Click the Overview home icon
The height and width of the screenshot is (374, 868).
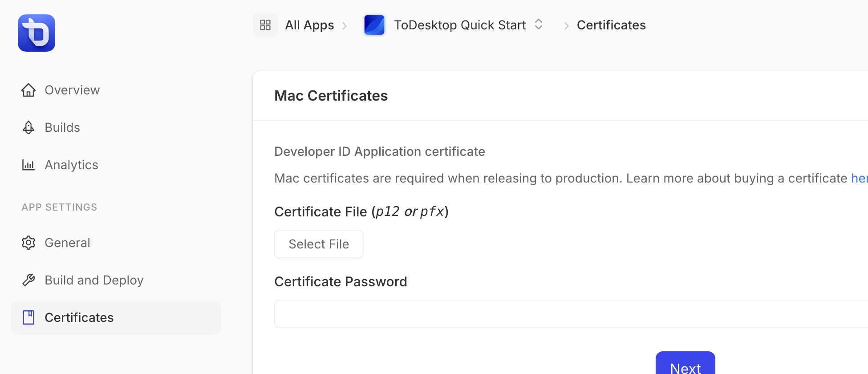tap(28, 90)
